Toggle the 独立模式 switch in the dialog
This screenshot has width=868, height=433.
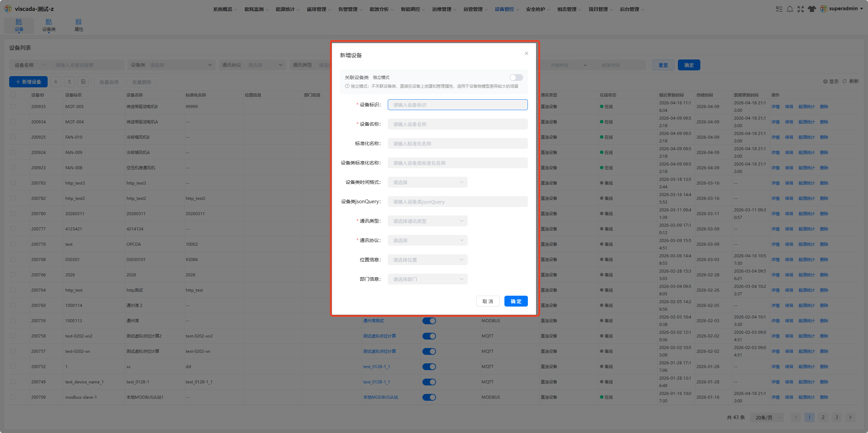516,77
